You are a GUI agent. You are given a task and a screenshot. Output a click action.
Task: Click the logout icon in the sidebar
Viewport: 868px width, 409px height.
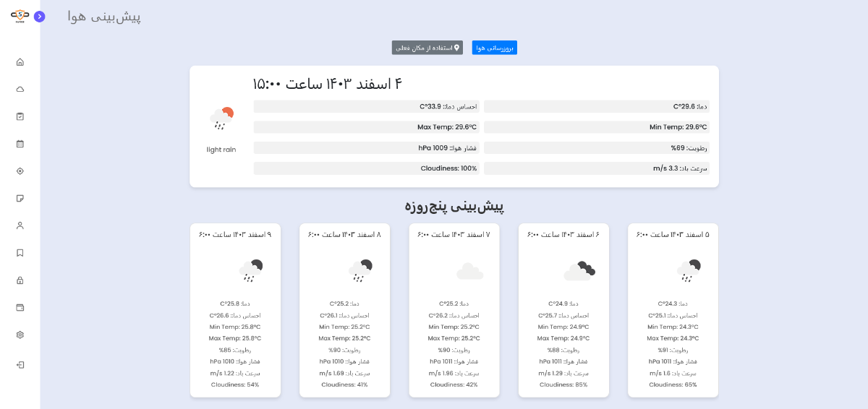pos(20,365)
